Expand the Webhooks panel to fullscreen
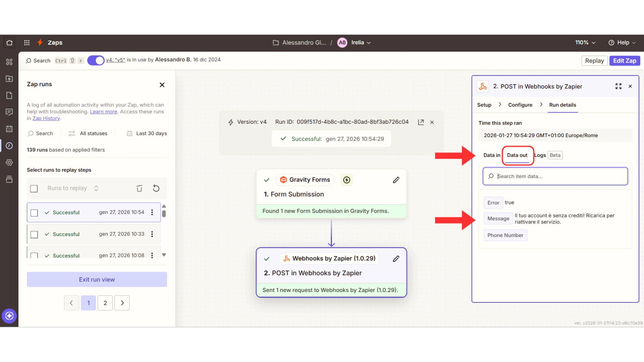The image size is (644, 362). pyautogui.click(x=618, y=86)
